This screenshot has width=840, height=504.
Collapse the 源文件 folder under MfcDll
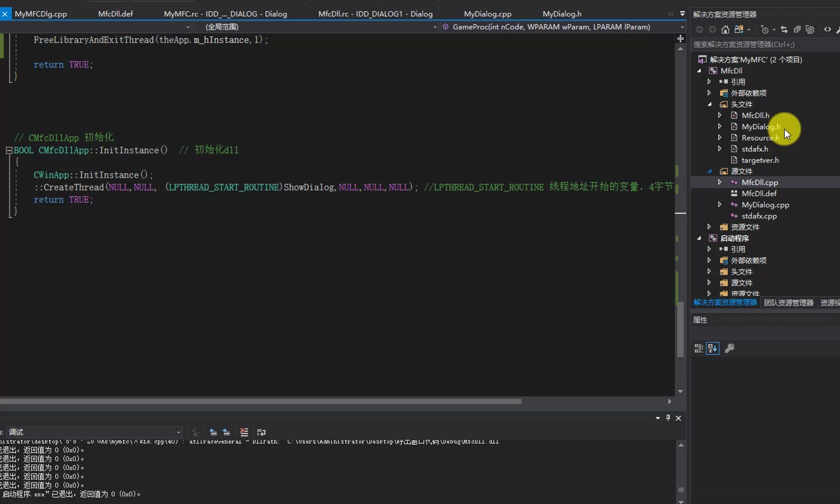click(709, 171)
